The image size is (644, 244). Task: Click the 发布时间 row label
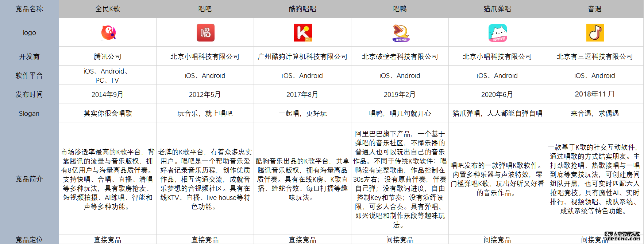click(x=29, y=94)
